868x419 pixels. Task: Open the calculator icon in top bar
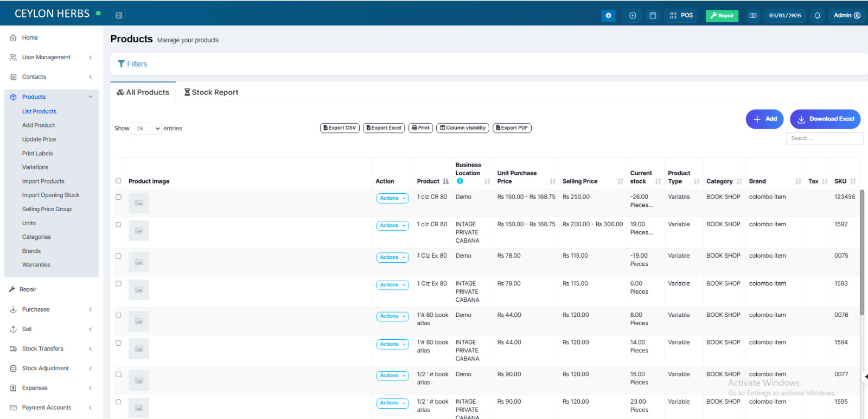click(653, 15)
